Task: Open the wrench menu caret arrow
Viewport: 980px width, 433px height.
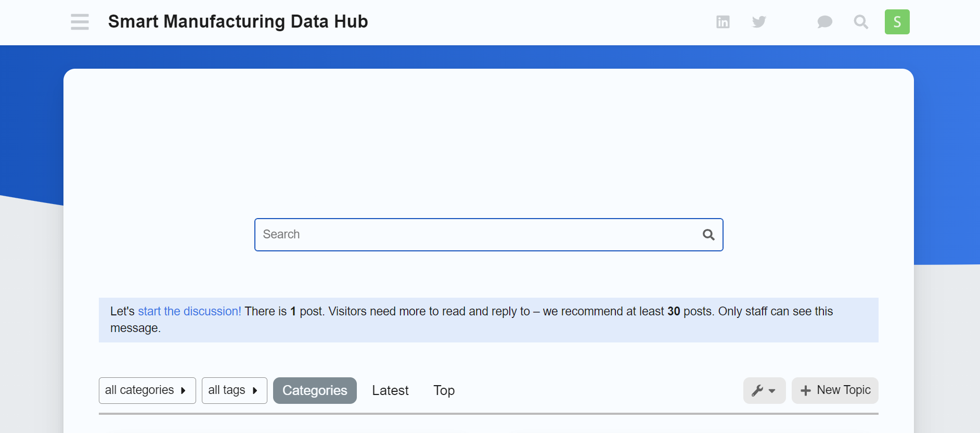Action: [x=772, y=391]
